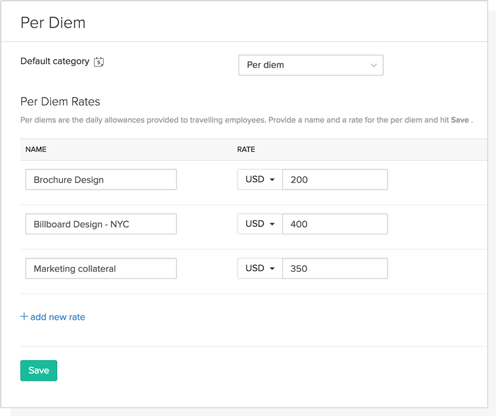This screenshot has width=496, height=416.
Task: Click the rate field showing 200
Action: [335, 179]
